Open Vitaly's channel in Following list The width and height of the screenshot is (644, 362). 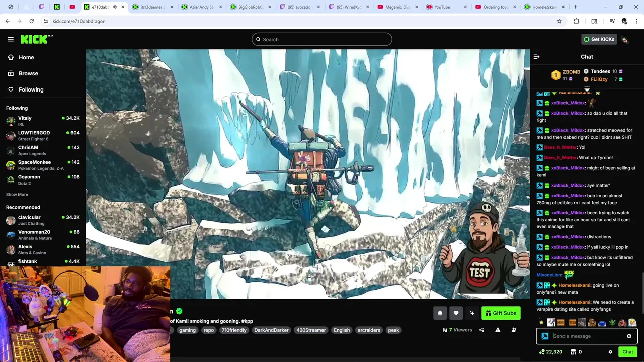point(43,121)
